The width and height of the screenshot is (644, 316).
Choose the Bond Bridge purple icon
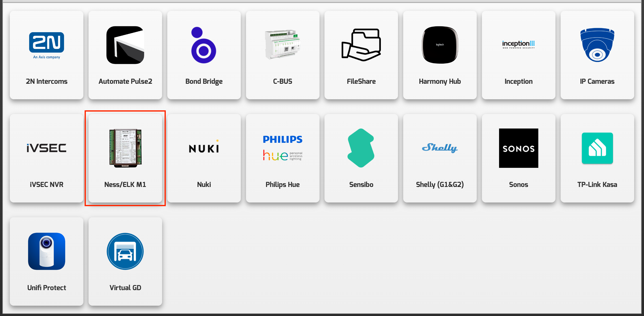click(204, 45)
